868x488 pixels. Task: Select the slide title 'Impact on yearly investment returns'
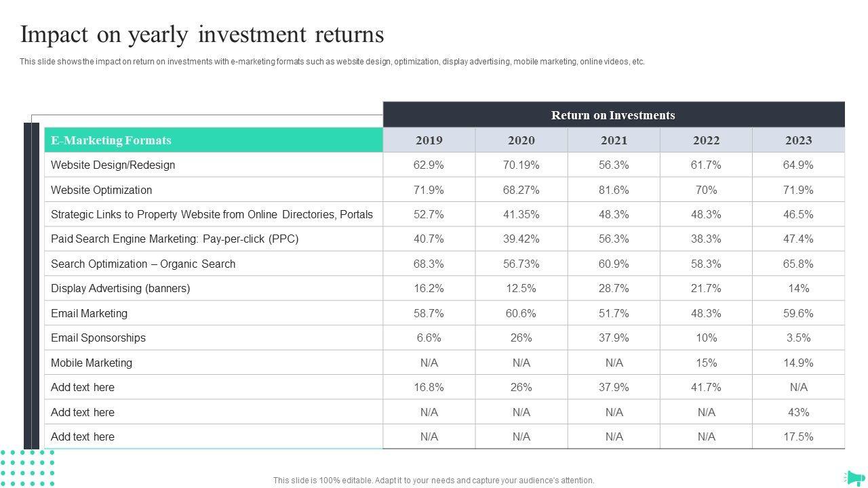point(202,34)
